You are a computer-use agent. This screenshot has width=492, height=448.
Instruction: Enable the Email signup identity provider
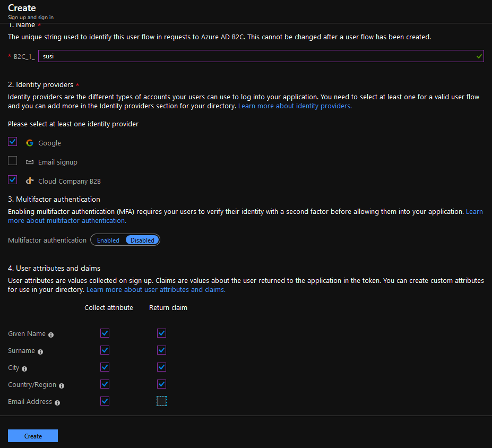(12, 160)
